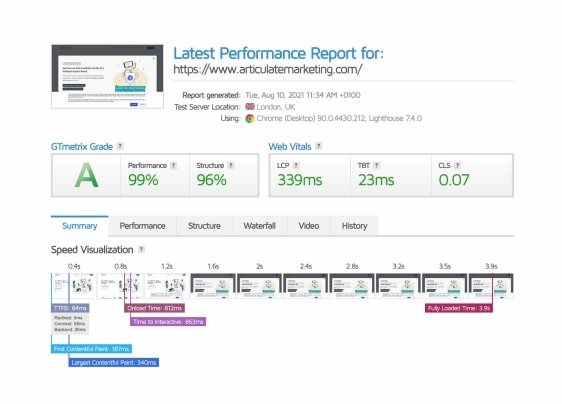Switch to the Video tab
This screenshot has width=562, height=404.
coord(309,226)
